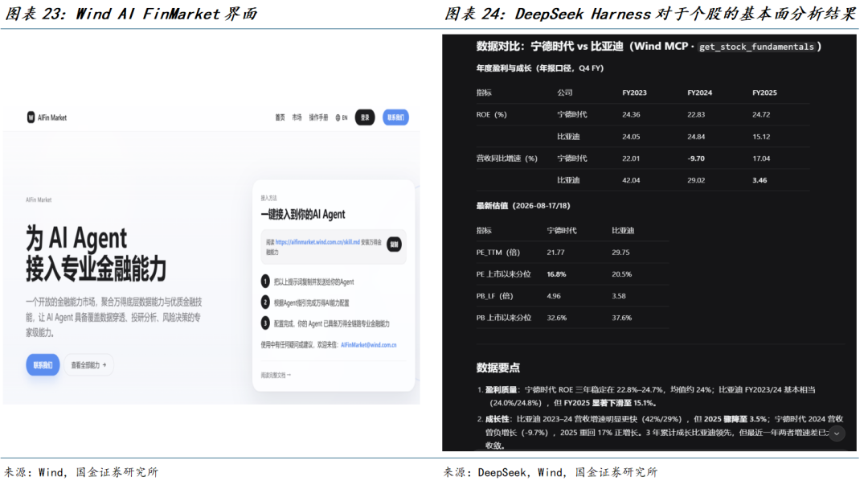Select the PB percentile value 37.6%
The height and width of the screenshot is (481, 868).
(x=621, y=318)
